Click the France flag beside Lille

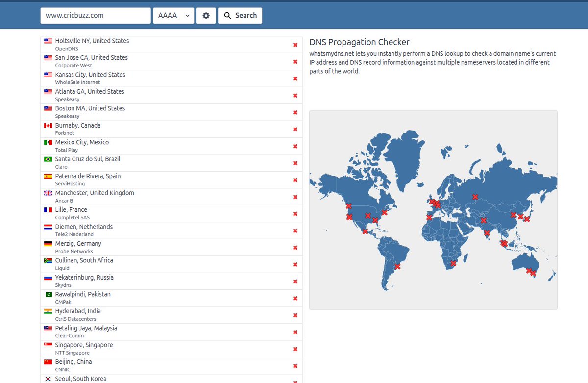48,210
